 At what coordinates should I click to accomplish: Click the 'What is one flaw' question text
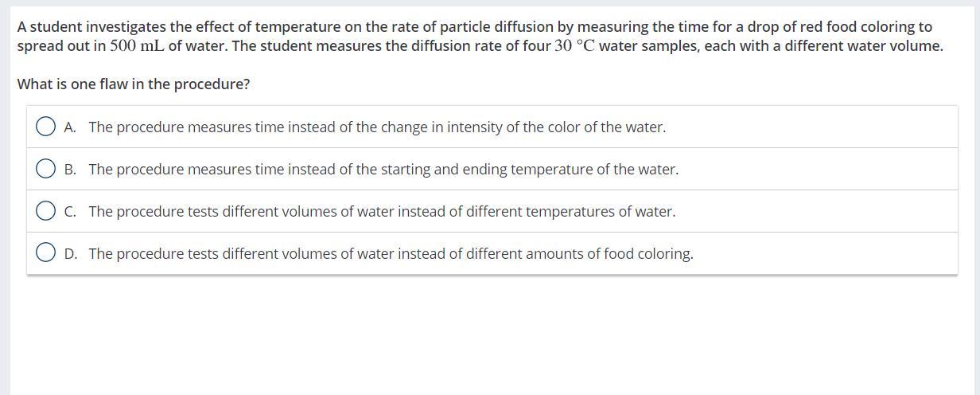tap(134, 84)
